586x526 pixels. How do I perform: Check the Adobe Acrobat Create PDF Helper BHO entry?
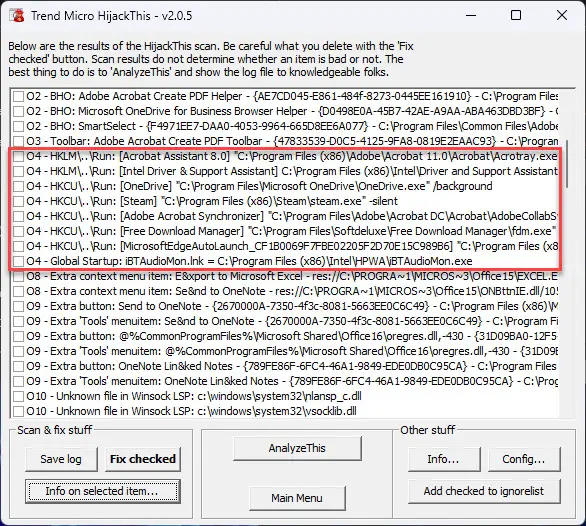tap(18, 96)
